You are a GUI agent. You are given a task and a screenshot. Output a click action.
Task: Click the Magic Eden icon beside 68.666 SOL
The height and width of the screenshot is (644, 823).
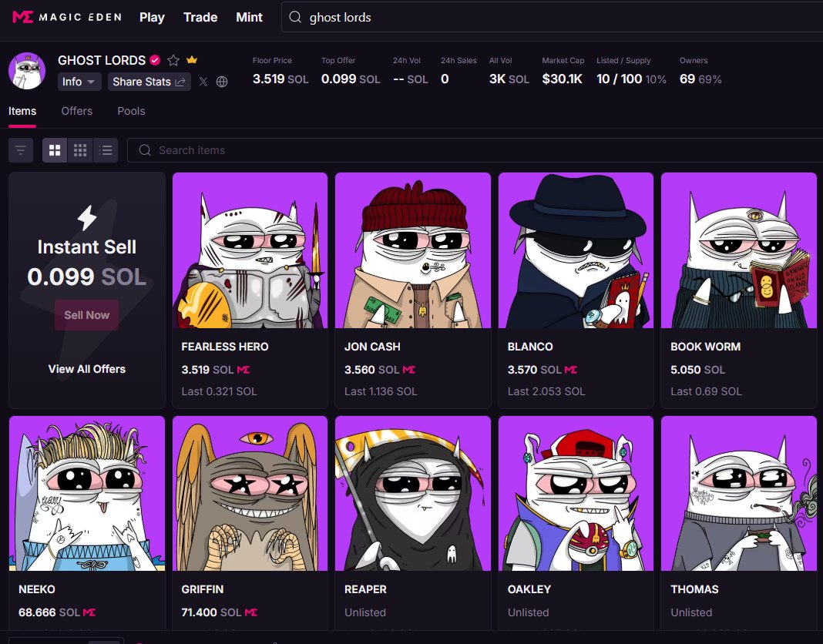pos(89,612)
